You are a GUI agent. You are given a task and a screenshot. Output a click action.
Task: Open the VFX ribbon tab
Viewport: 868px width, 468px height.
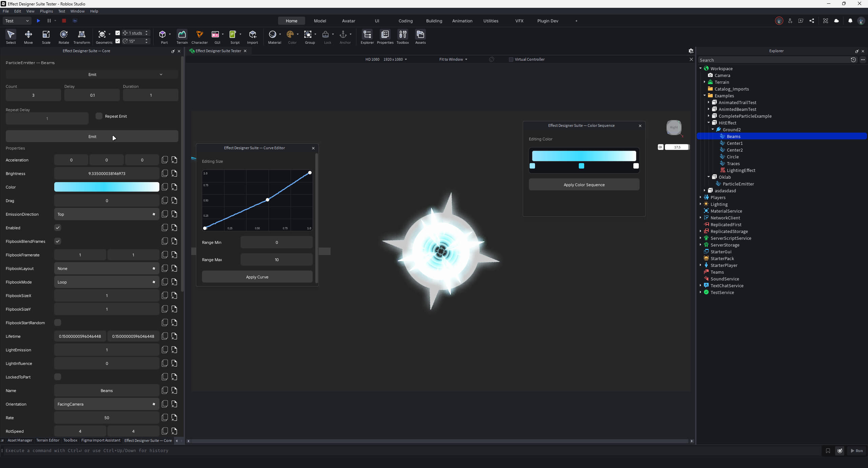pos(519,21)
